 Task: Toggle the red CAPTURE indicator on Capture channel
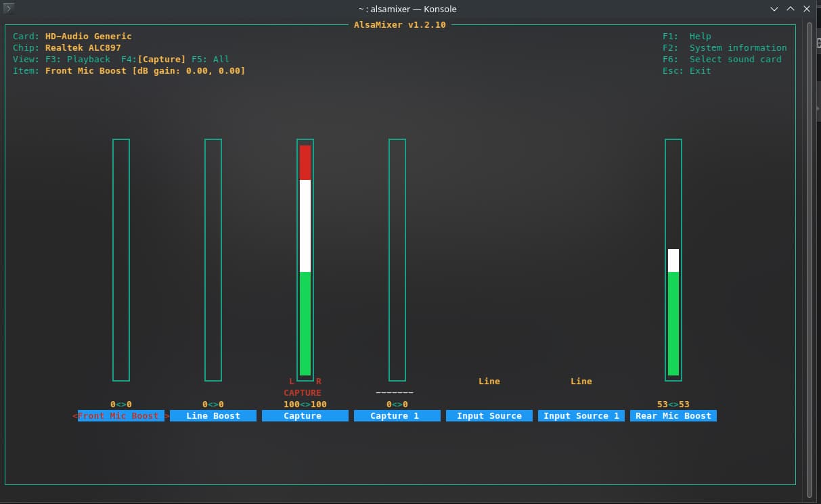[x=303, y=393]
